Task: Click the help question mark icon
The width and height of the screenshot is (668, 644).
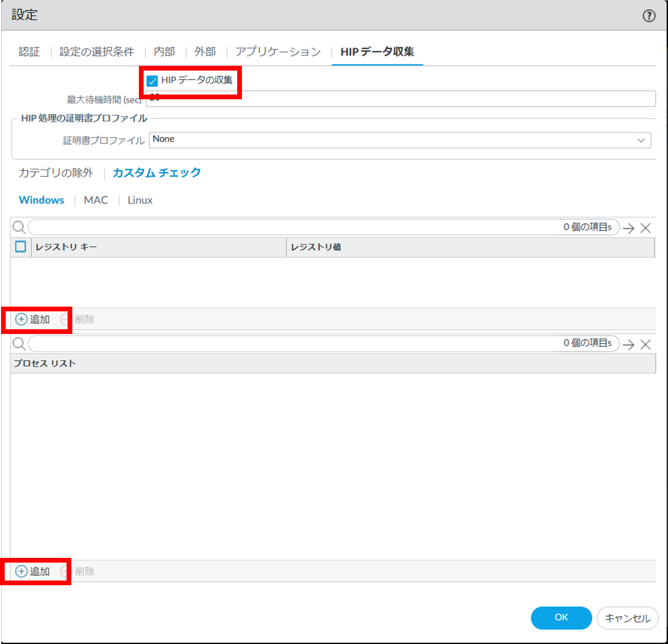Action: pos(649,16)
